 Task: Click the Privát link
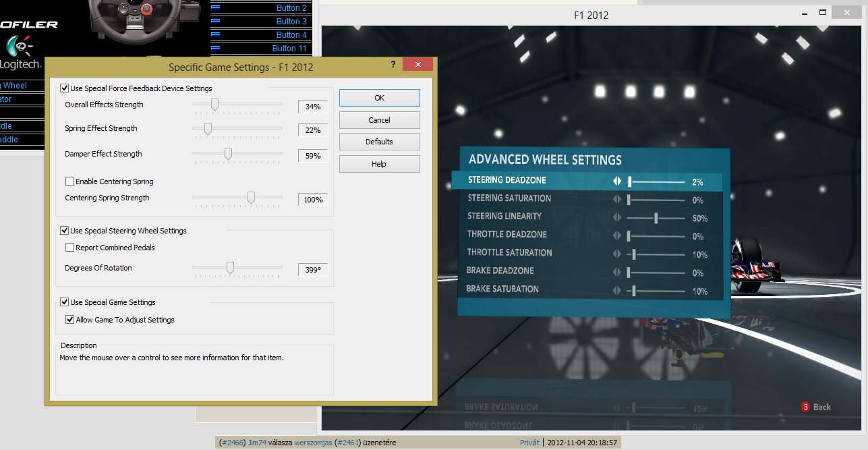click(529, 443)
